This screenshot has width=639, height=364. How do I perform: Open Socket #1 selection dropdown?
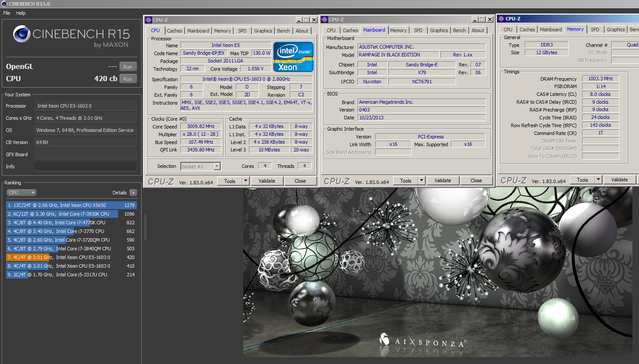click(x=201, y=166)
